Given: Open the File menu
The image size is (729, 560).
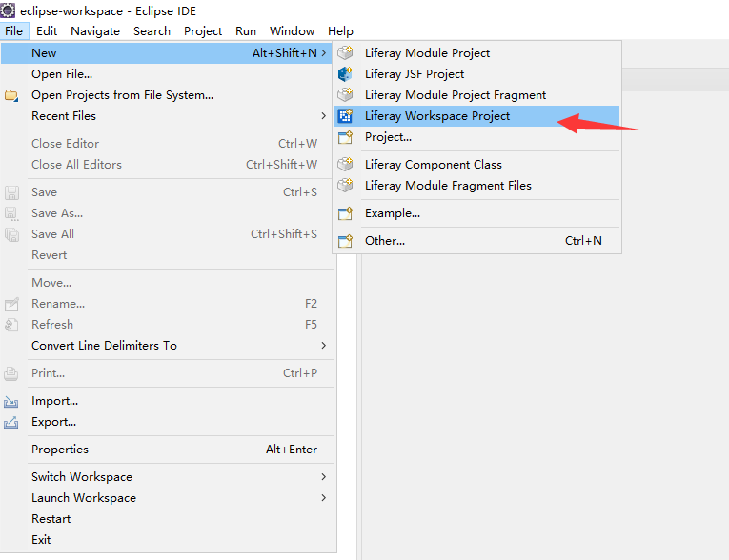Looking at the screenshot, I should (14, 31).
